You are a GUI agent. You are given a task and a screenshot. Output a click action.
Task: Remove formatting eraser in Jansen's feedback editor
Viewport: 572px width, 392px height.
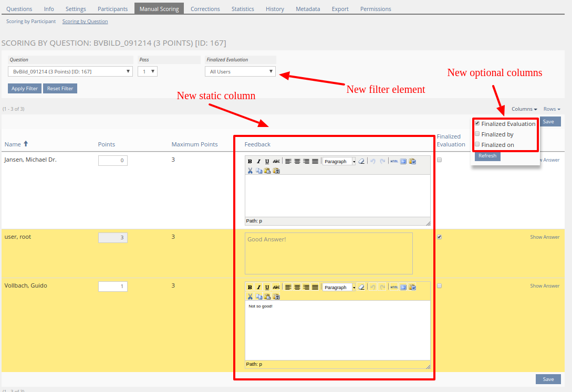[x=361, y=162]
